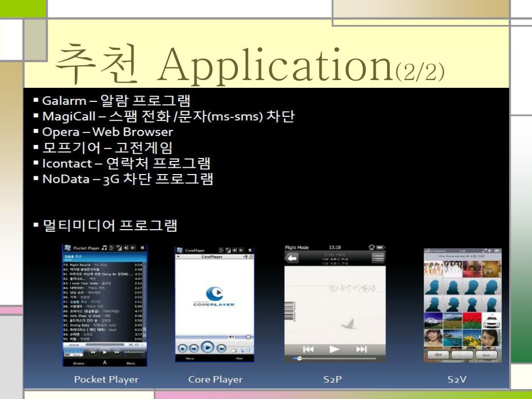Image resolution: width=532 pixels, height=399 pixels.
Task: Fast-forward the track in Pocket Player
Action: click(x=117, y=353)
